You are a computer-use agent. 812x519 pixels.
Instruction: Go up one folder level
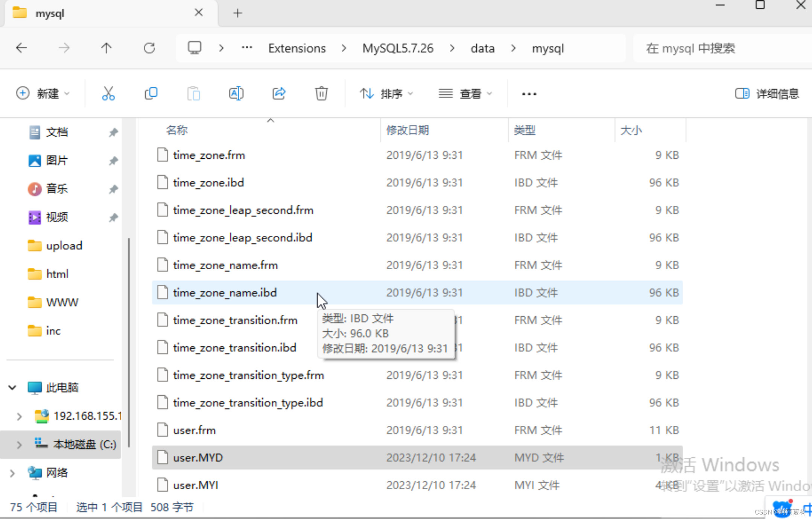pos(106,48)
